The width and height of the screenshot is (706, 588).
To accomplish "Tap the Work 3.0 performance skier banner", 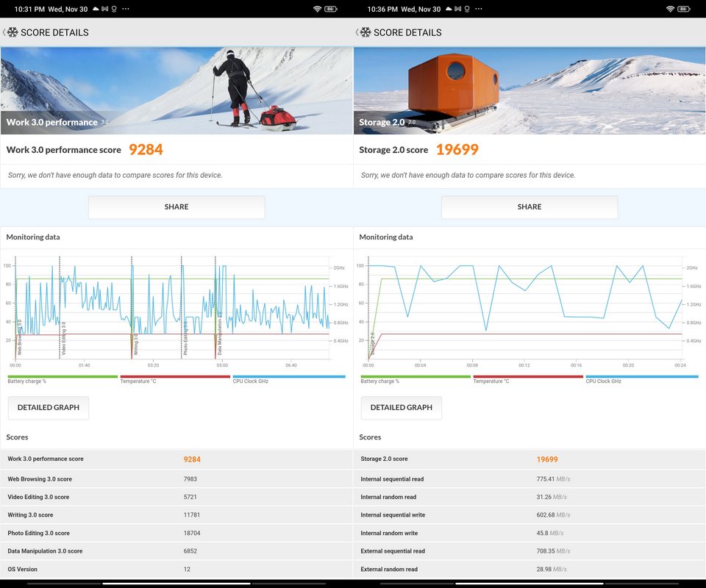I will [x=176, y=90].
